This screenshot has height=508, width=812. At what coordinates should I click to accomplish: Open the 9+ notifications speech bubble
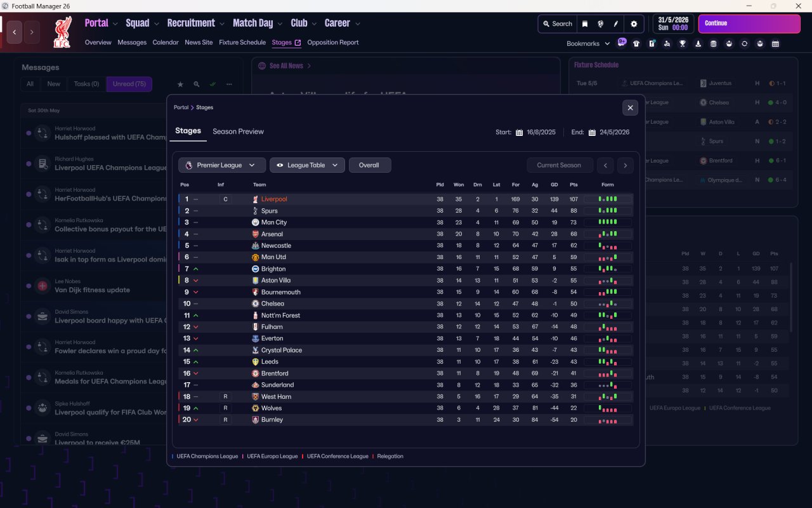click(x=622, y=43)
